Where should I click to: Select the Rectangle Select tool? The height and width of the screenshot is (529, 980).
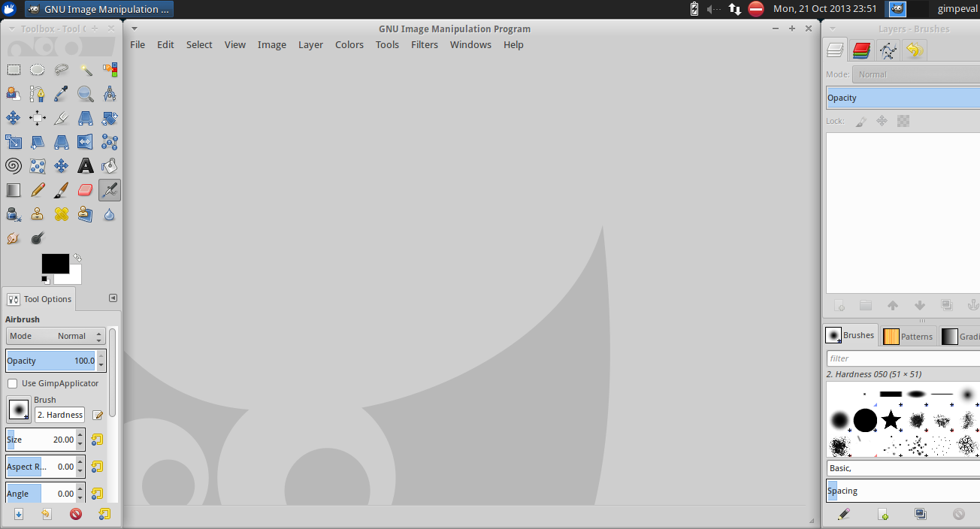14,70
